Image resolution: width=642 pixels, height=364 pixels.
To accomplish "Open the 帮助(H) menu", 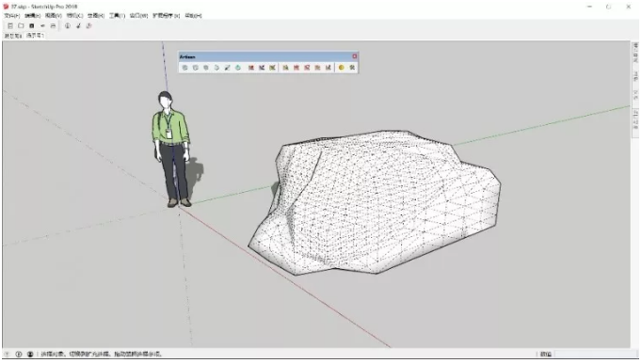I will pyautogui.click(x=193, y=16).
